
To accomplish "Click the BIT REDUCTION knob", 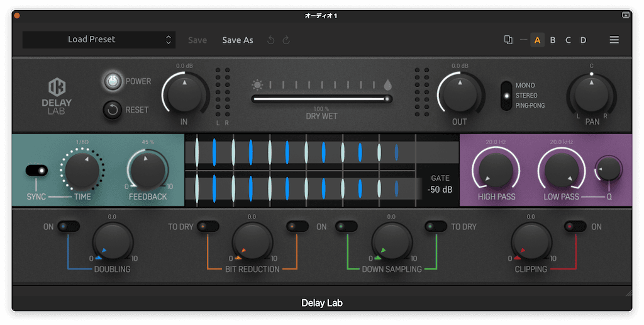I will tap(252, 242).
